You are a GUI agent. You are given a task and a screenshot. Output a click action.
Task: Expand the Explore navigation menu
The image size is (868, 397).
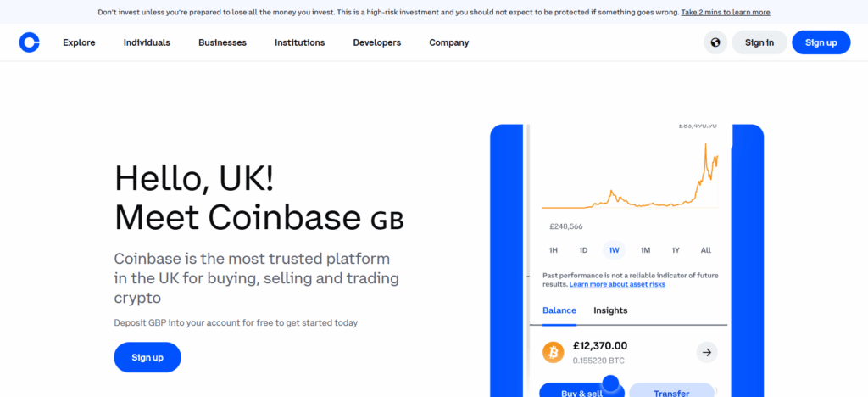click(79, 42)
